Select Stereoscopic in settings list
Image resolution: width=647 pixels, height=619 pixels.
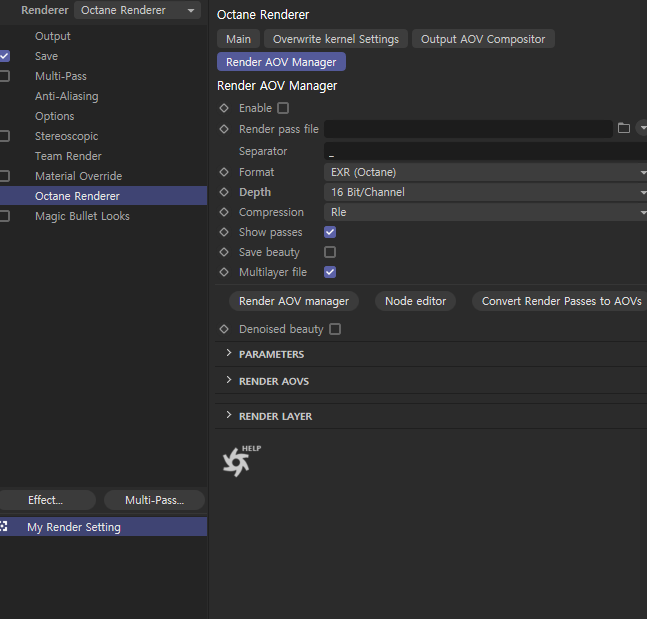click(66, 136)
